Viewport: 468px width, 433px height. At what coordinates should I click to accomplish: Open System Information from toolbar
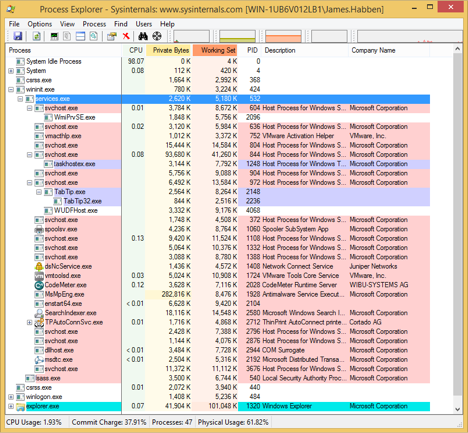tap(54, 36)
